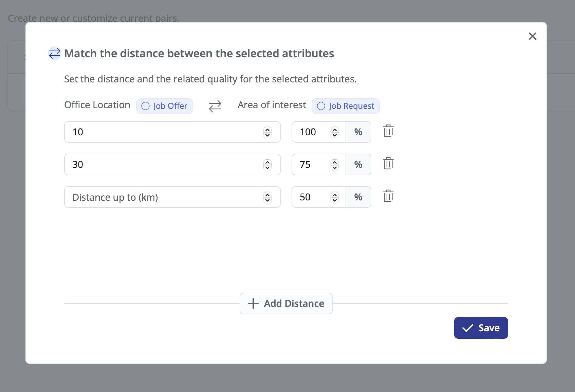The image size is (575, 392).
Task: Click the percent sign next to 75
Action: (358, 164)
